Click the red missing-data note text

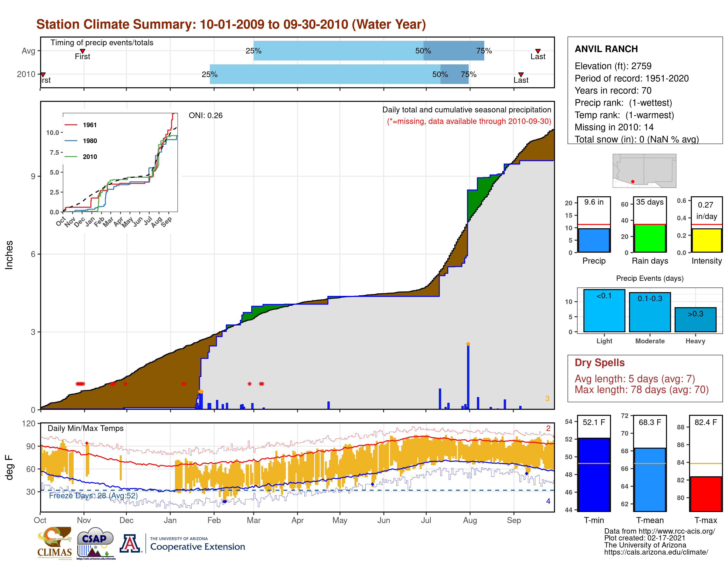coord(469,121)
